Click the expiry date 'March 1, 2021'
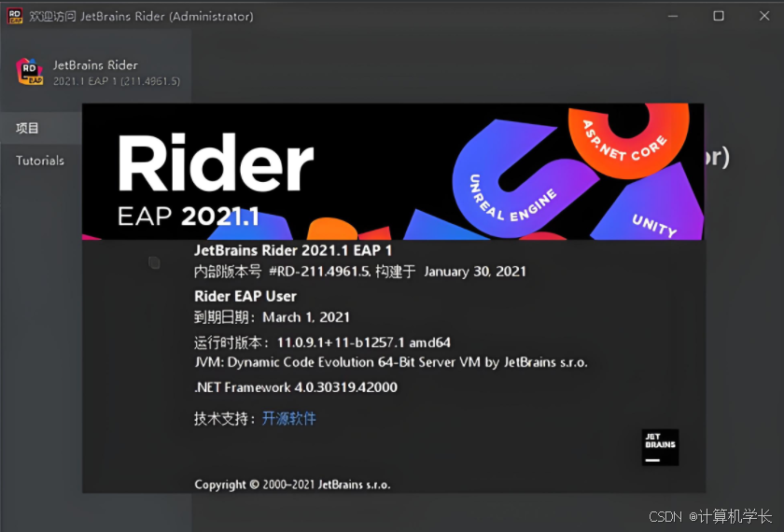 (306, 317)
